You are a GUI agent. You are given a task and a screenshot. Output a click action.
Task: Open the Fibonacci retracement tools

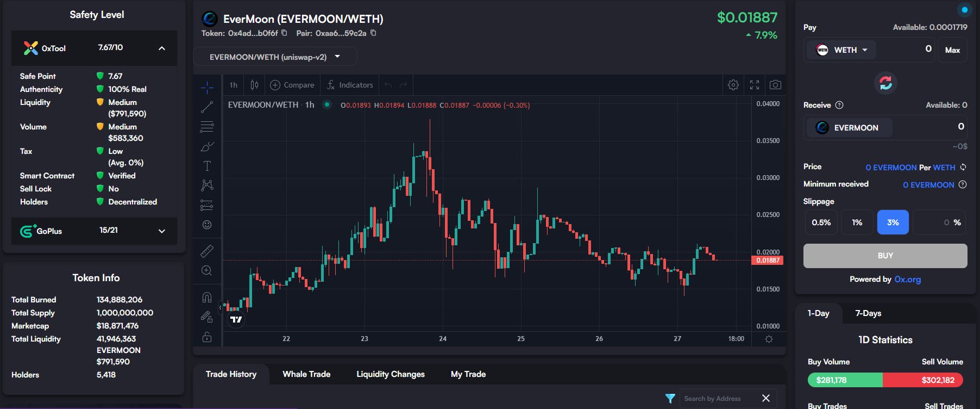[207, 127]
